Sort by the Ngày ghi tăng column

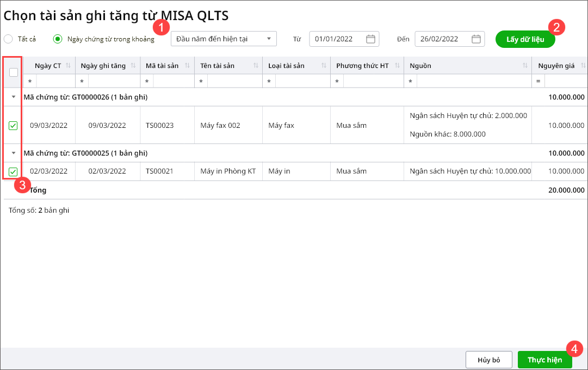[133, 66]
